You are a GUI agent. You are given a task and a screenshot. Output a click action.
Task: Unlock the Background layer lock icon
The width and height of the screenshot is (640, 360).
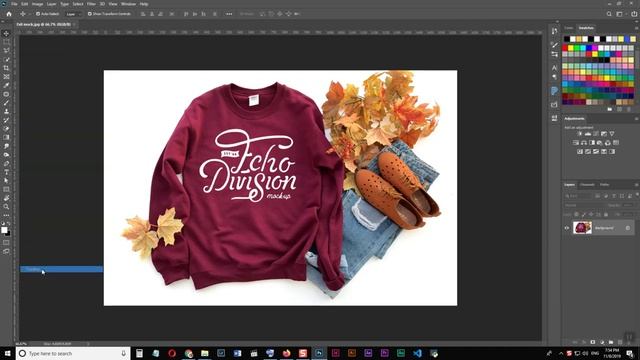click(628, 228)
